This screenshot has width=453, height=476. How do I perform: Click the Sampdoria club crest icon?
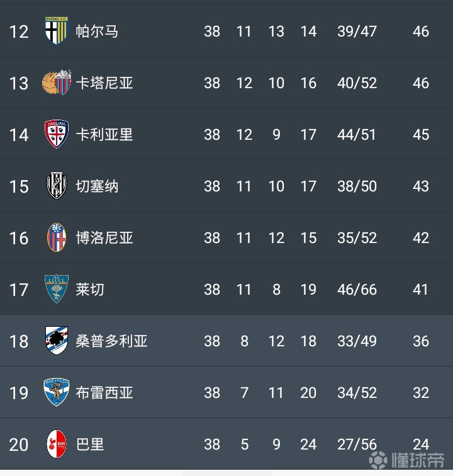(x=56, y=341)
